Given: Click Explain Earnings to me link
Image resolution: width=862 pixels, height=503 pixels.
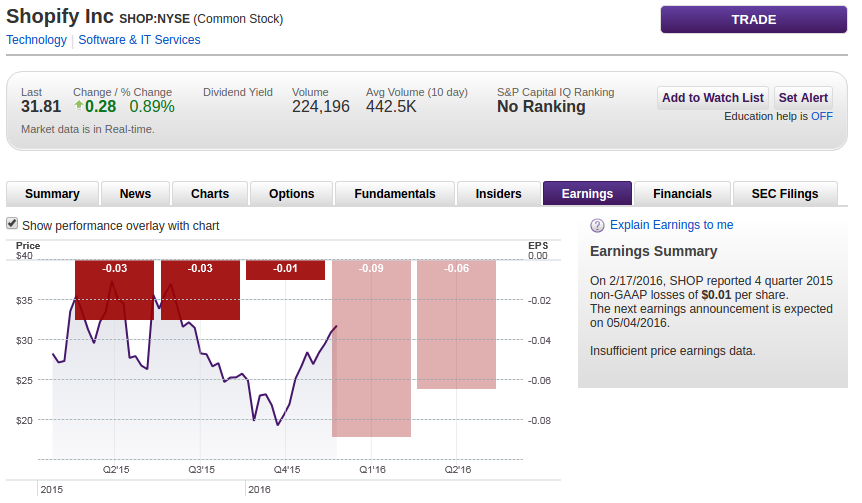Looking at the screenshot, I should pos(671,225).
